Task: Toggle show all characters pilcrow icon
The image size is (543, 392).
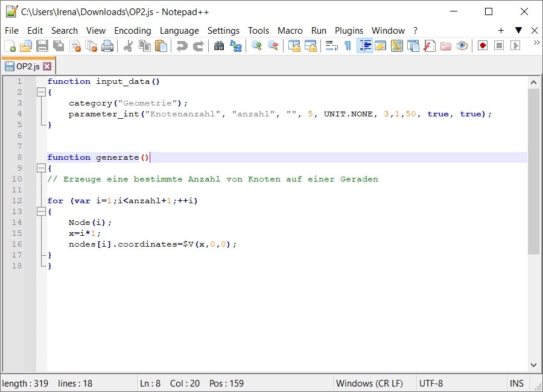Action: (x=348, y=46)
